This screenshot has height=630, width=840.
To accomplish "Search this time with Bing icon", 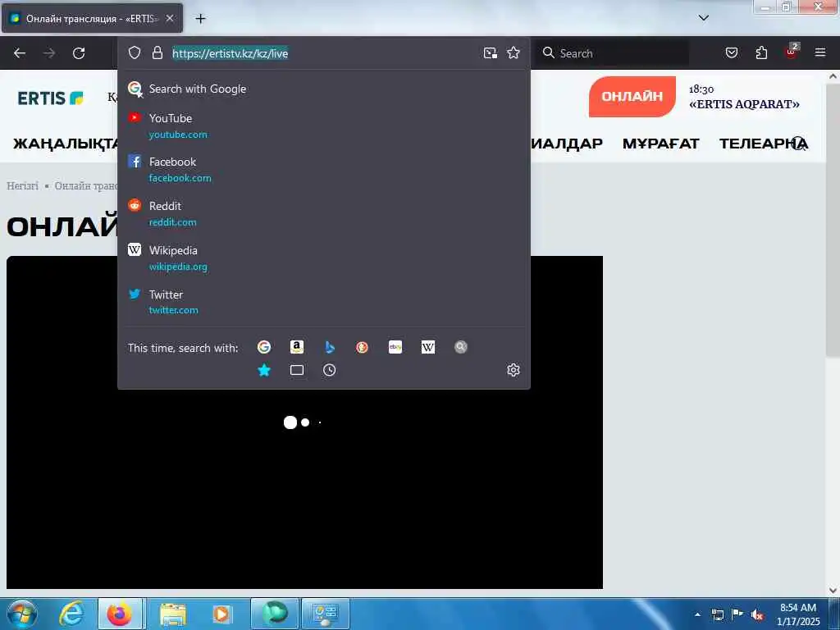I will pyautogui.click(x=330, y=347).
